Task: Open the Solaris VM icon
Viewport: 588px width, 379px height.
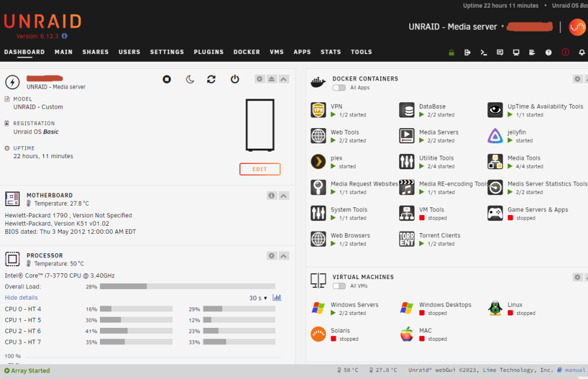Action: (x=318, y=334)
